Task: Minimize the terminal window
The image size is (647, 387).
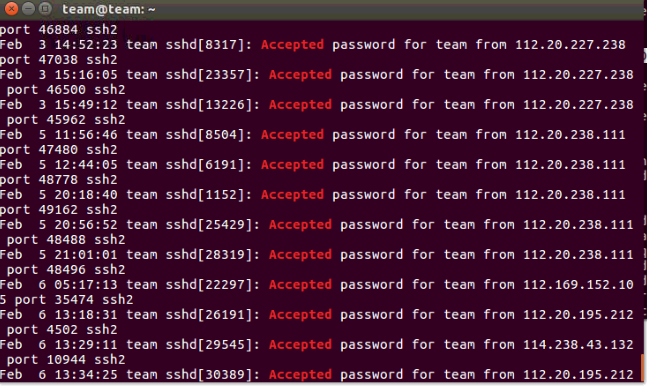Action: click(28, 8)
